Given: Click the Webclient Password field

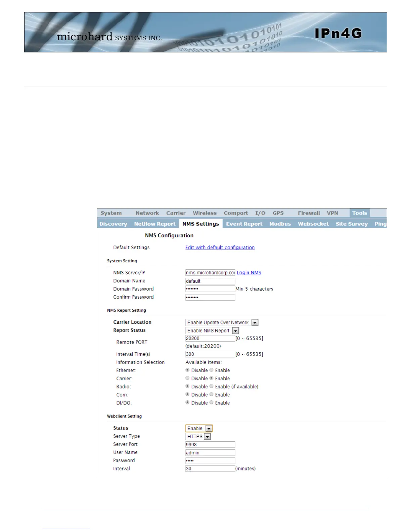Looking at the screenshot, I should click(x=210, y=461).
